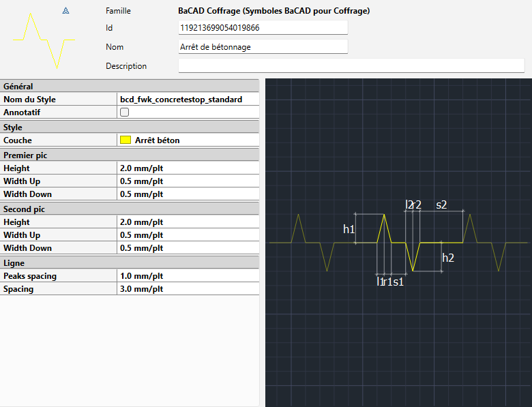Click the yellow zigzag style preview thumbnail
Viewport: 532px width, 407px height.
click(43, 40)
